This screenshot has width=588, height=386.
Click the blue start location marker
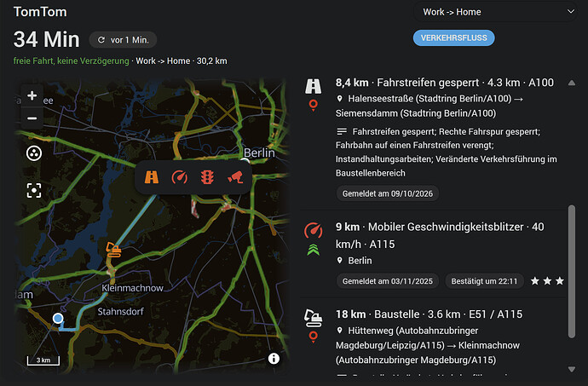[x=58, y=319]
